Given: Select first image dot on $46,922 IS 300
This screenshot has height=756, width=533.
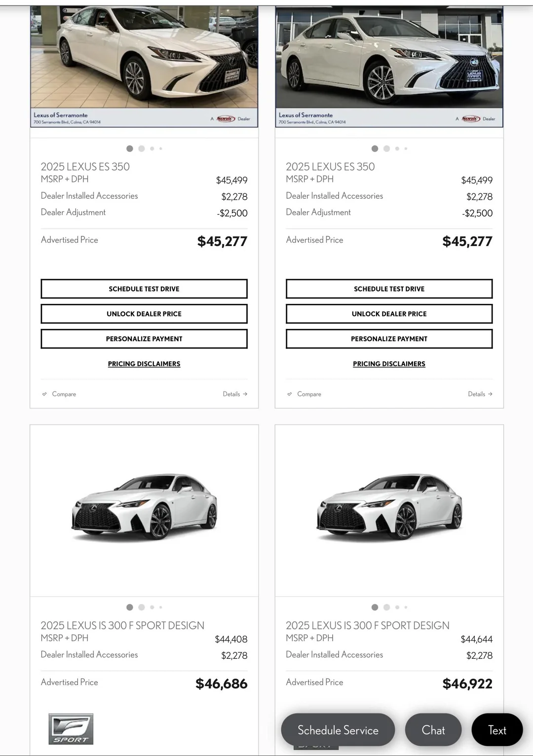Looking at the screenshot, I should pyautogui.click(x=375, y=607).
